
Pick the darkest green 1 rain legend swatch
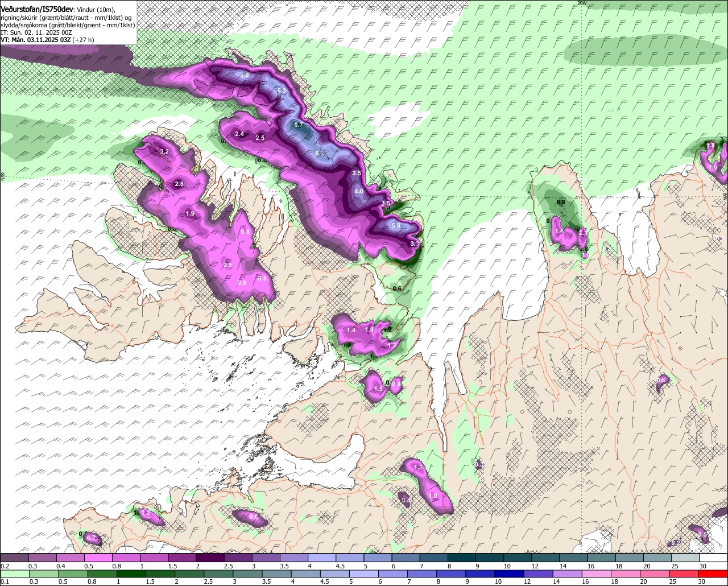132,573
